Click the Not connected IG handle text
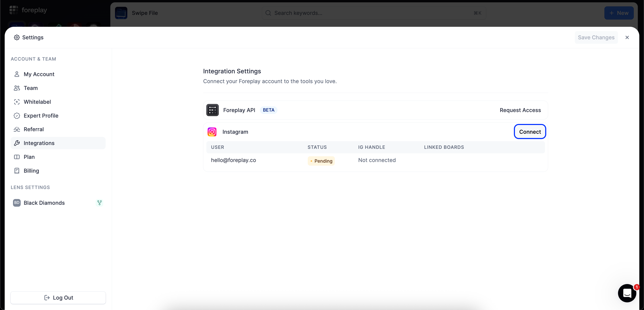This screenshot has height=310, width=644. (x=377, y=160)
